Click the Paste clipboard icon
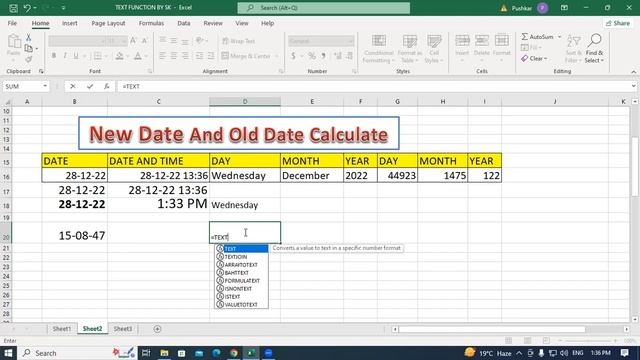 pyautogui.click(x=14, y=42)
